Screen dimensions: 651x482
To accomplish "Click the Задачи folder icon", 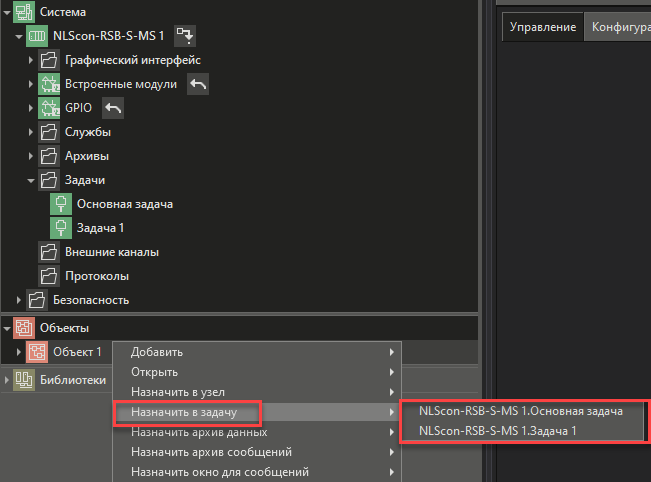I will tap(49, 180).
